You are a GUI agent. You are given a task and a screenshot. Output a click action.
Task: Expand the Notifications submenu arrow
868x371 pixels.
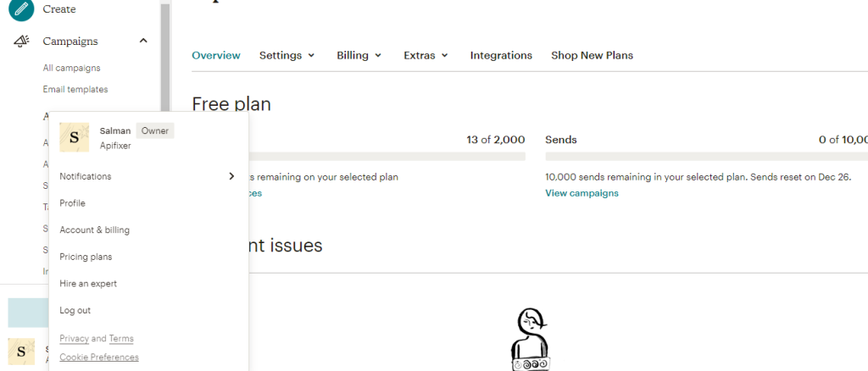(x=231, y=176)
